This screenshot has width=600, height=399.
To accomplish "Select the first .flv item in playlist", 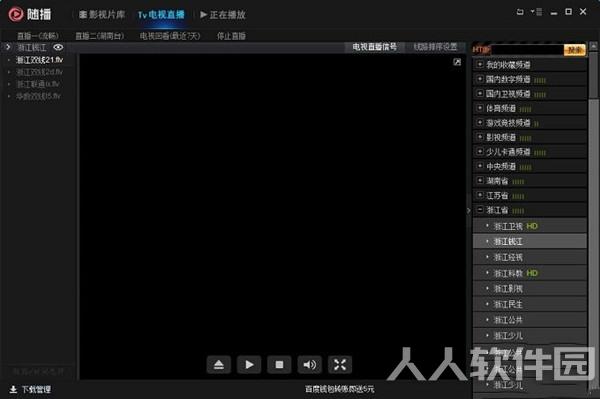I will click(39, 60).
